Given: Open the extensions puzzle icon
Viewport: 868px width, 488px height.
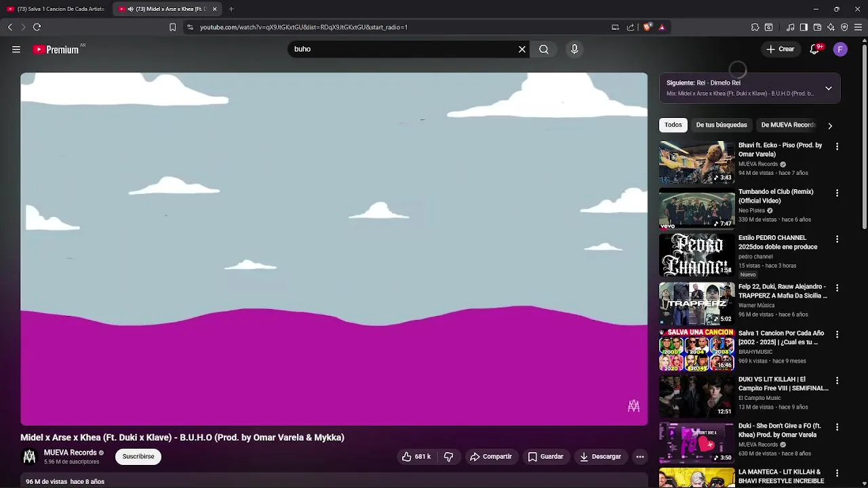Looking at the screenshot, I should (x=755, y=27).
